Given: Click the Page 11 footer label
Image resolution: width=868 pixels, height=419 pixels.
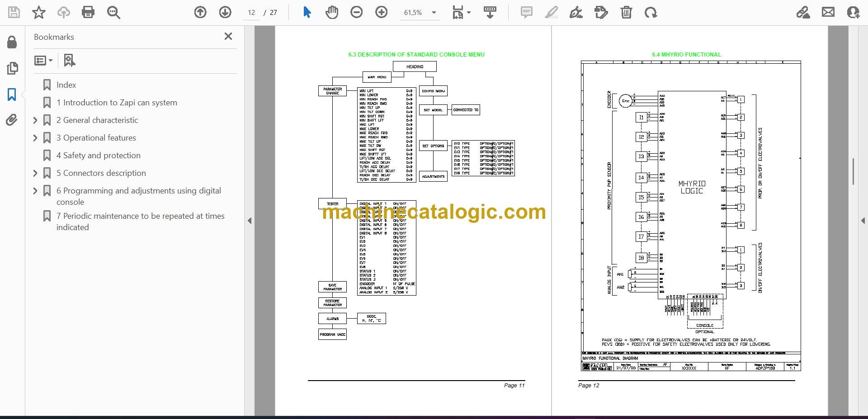Looking at the screenshot, I should tap(514, 386).
